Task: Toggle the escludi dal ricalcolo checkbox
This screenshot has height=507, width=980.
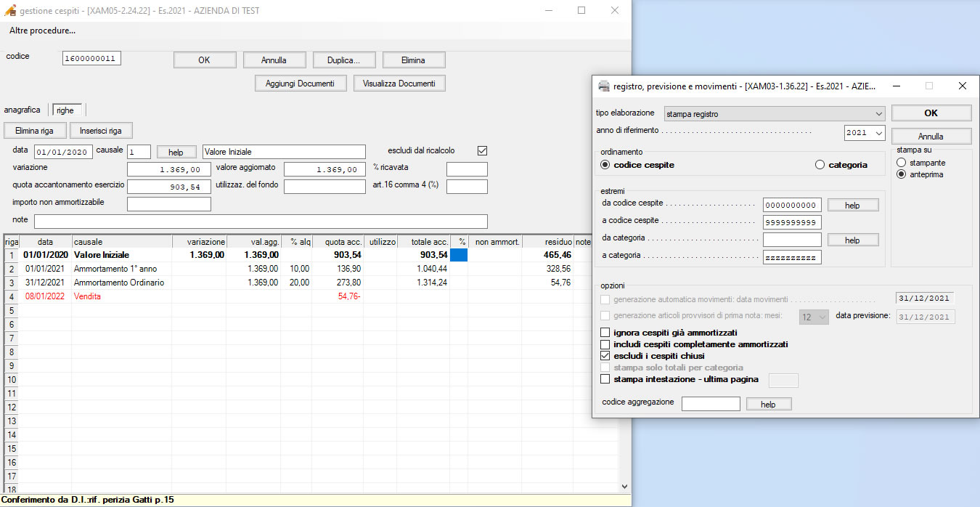Action: [x=482, y=151]
